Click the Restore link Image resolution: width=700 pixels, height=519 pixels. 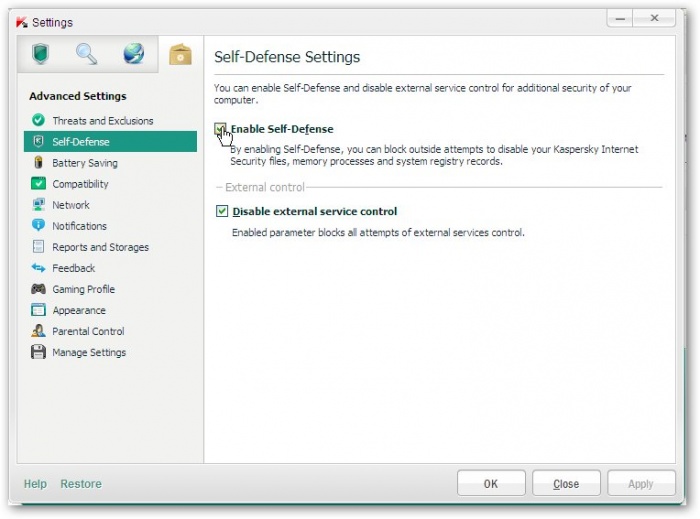(x=81, y=484)
